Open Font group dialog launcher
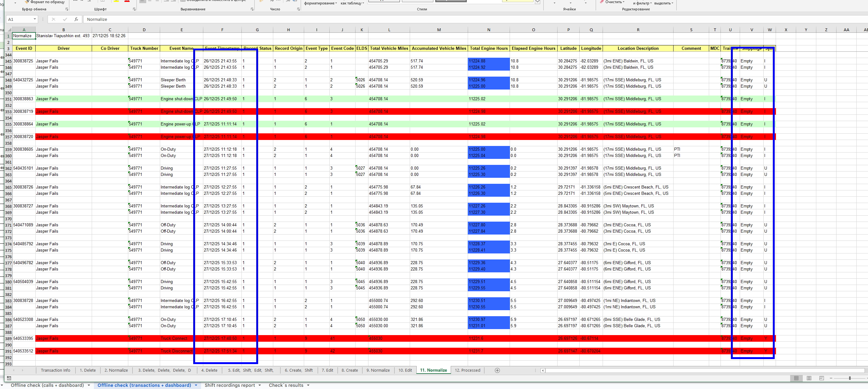868x389 pixels. (x=134, y=9)
